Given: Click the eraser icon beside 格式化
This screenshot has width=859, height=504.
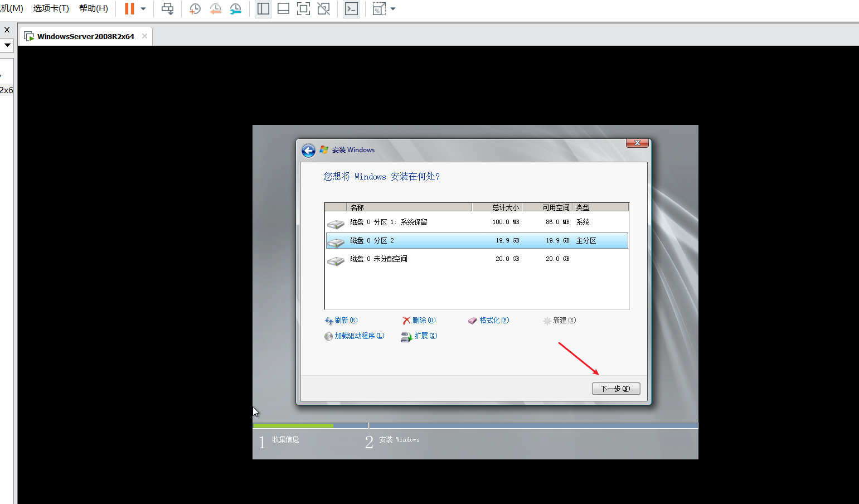Looking at the screenshot, I should 473,321.
